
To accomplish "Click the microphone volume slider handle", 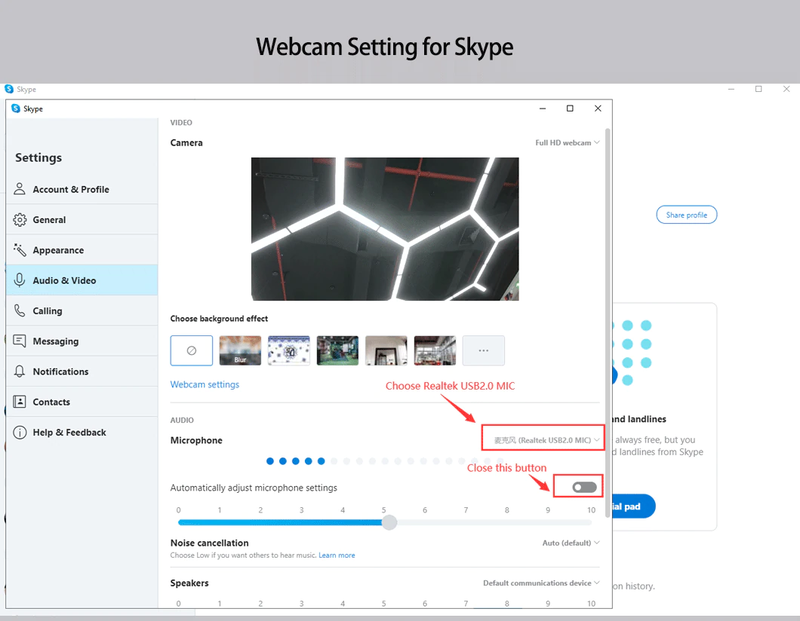I will coord(389,522).
